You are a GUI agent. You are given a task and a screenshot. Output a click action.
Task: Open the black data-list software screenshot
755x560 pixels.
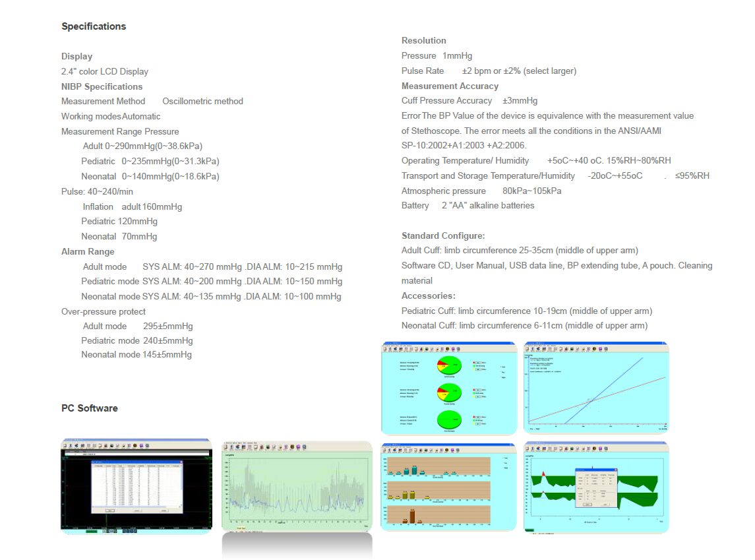pyautogui.click(x=136, y=485)
